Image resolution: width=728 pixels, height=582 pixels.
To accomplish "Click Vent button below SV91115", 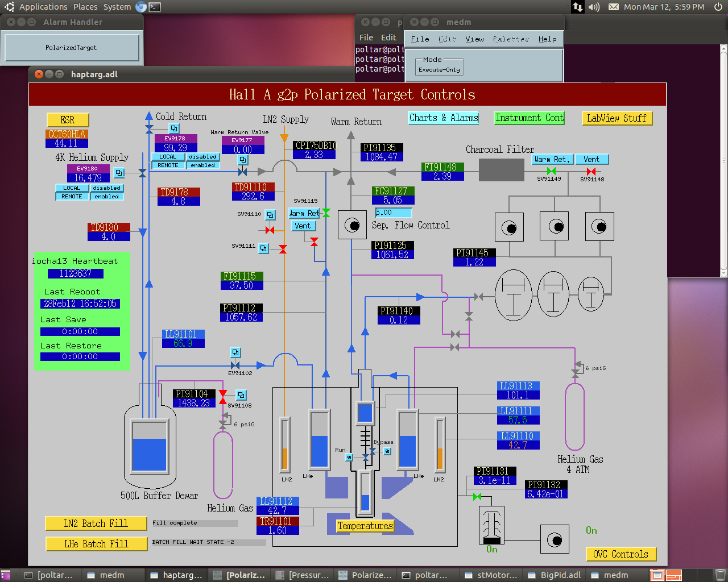I will [303, 226].
